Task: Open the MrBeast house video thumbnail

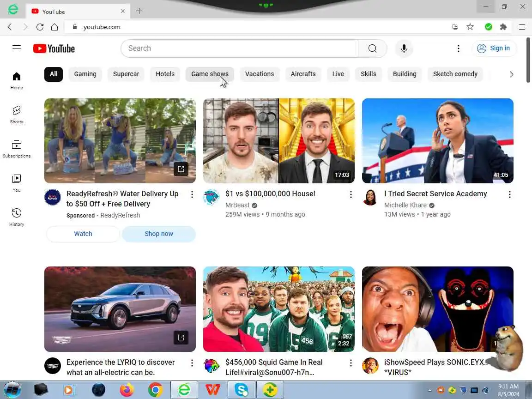Action: tap(279, 141)
